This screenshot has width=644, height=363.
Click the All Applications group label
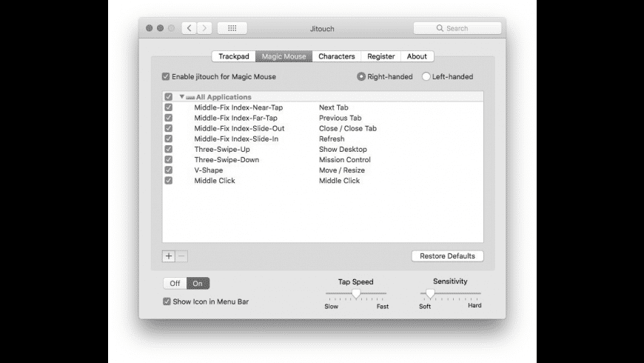[x=224, y=97]
